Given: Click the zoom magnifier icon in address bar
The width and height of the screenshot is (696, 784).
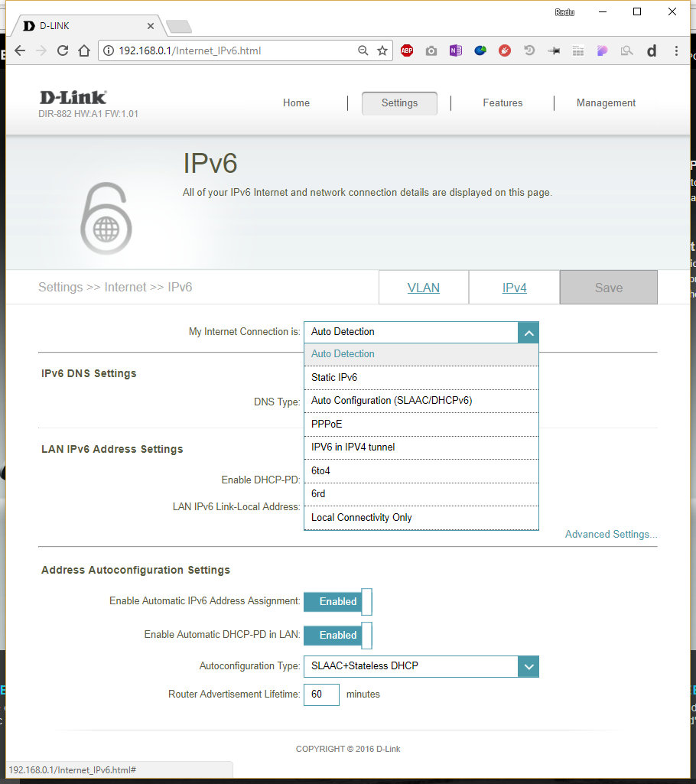Looking at the screenshot, I should [363, 50].
